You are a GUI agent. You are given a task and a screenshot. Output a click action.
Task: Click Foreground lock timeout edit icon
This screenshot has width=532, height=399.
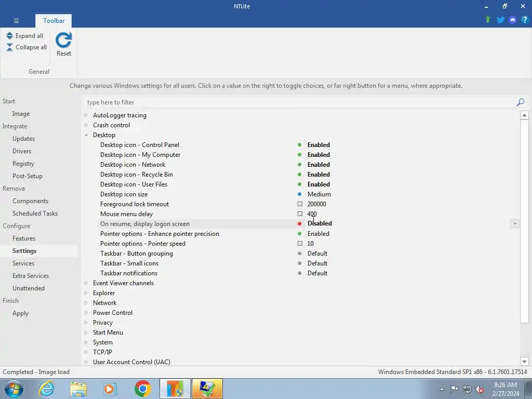pos(300,204)
